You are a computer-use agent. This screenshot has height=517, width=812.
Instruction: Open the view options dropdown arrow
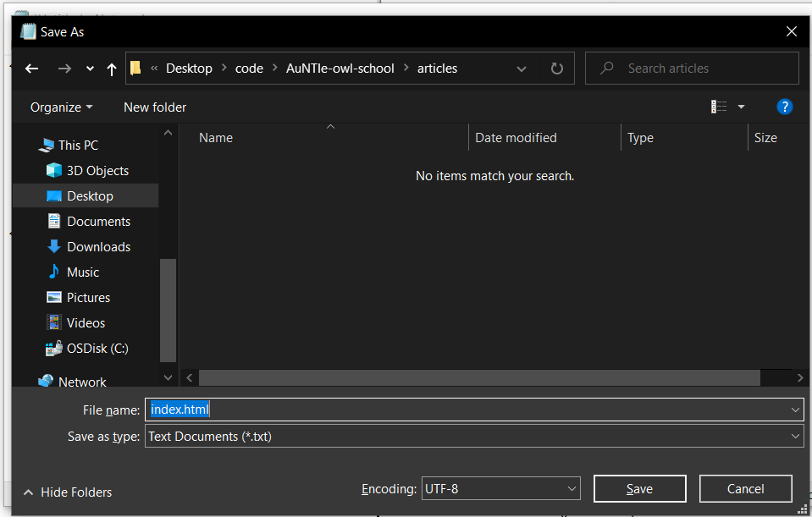(741, 107)
